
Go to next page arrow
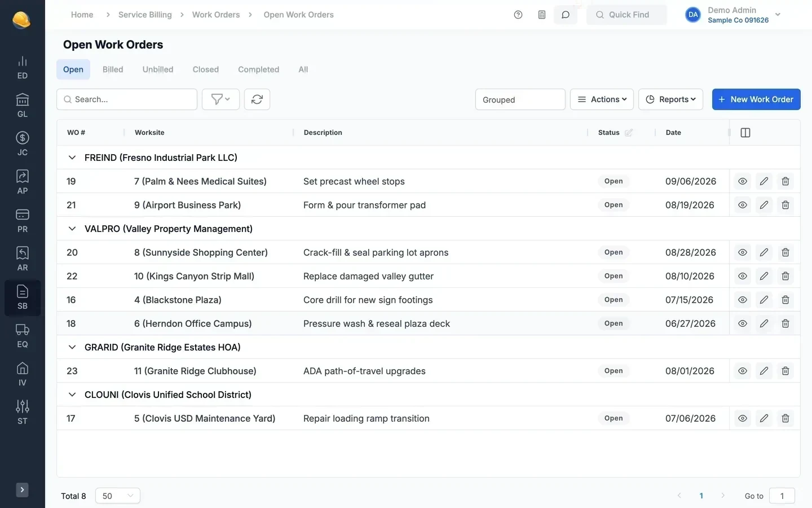pyautogui.click(x=723, y=496)
